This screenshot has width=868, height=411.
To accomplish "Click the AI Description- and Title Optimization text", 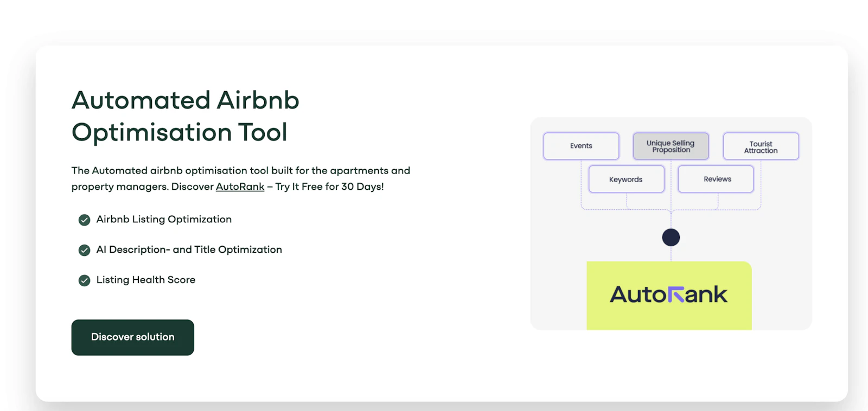I will coord(189,249).
